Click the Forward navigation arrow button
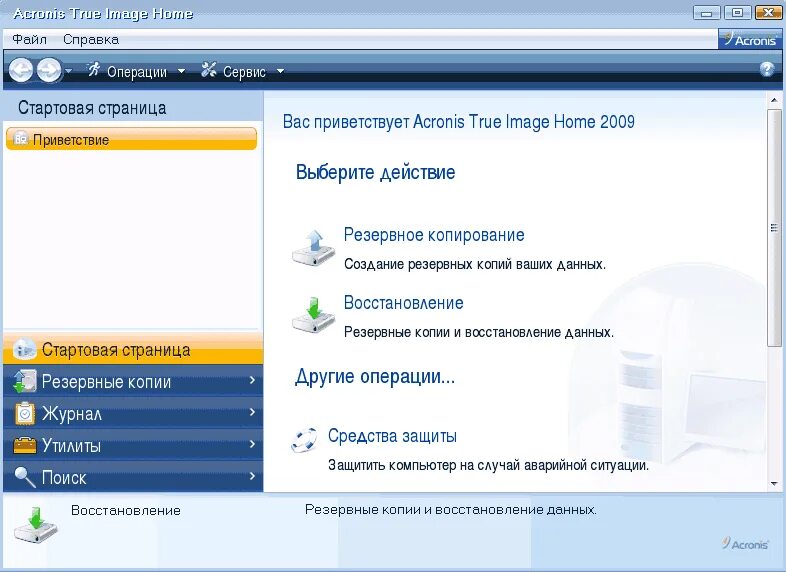Image resolution: width=786 pixels, height=572 pixels. pos(49,70)
